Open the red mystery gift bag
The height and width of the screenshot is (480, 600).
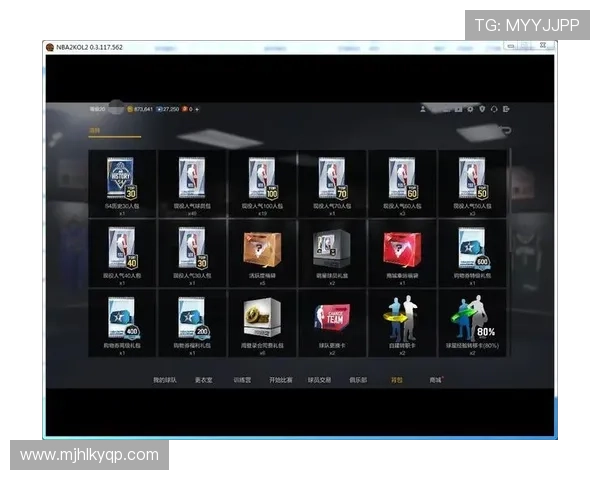402,254
